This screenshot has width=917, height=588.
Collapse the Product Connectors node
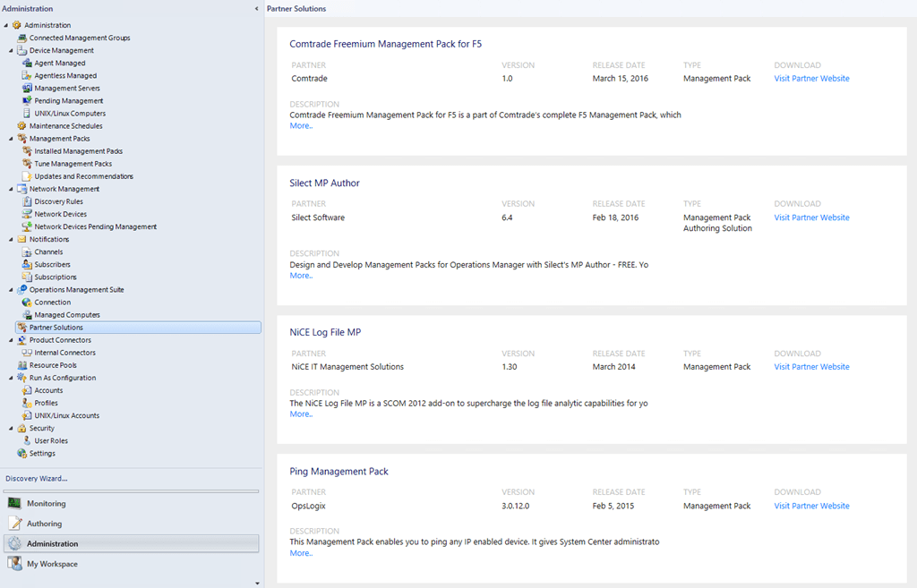click(11, 340)
